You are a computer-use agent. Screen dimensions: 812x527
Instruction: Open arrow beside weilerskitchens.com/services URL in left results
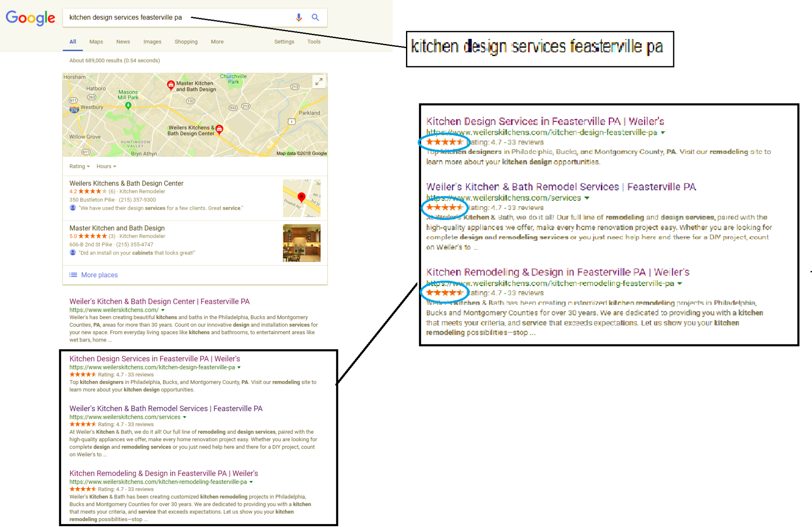pyautogui.click(x=184, y=418)
